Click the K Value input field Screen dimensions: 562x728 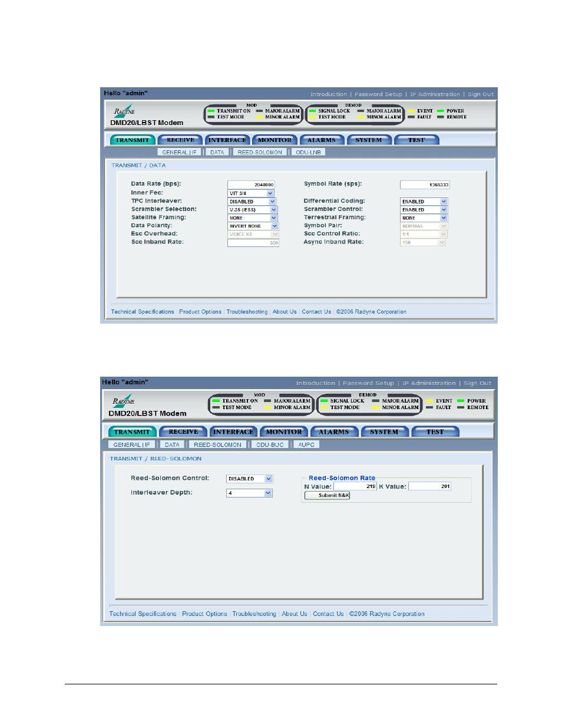pos(429,486)
